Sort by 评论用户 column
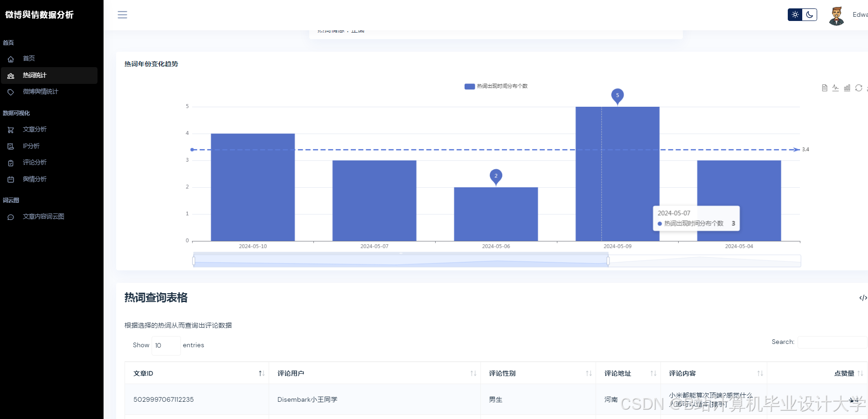The height and width of the screenshot is (419, 868). (x=375, y=373)
